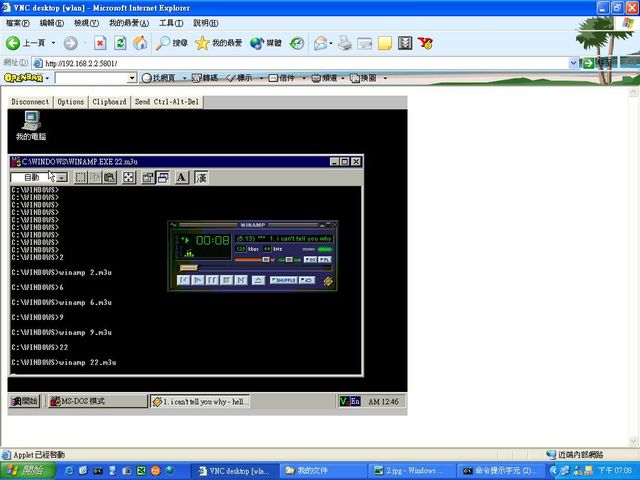Click the Font 'A' icon in DOS toolbar
Image resolution: width=640 pixels, height=480 pixels.
182,177
